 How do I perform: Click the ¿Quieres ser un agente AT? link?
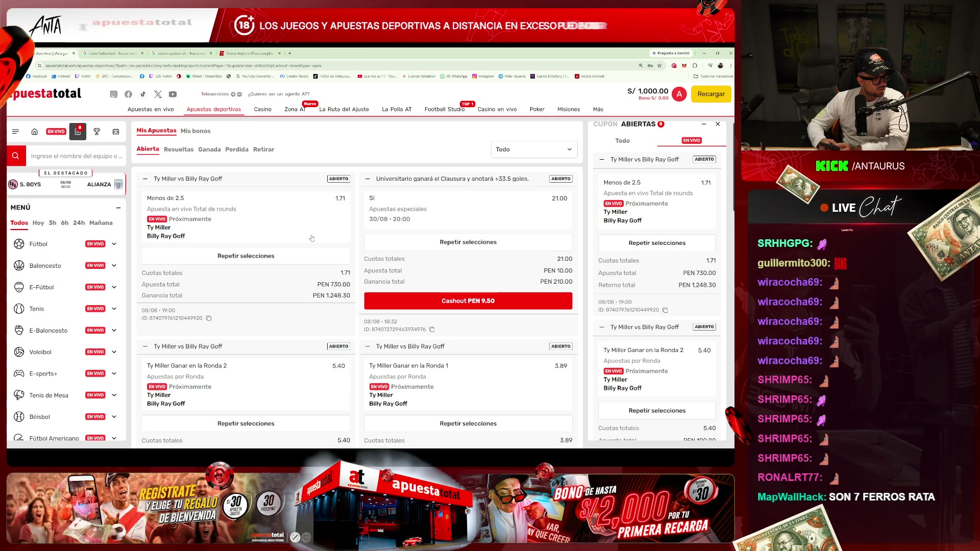[x=279, y=94]
